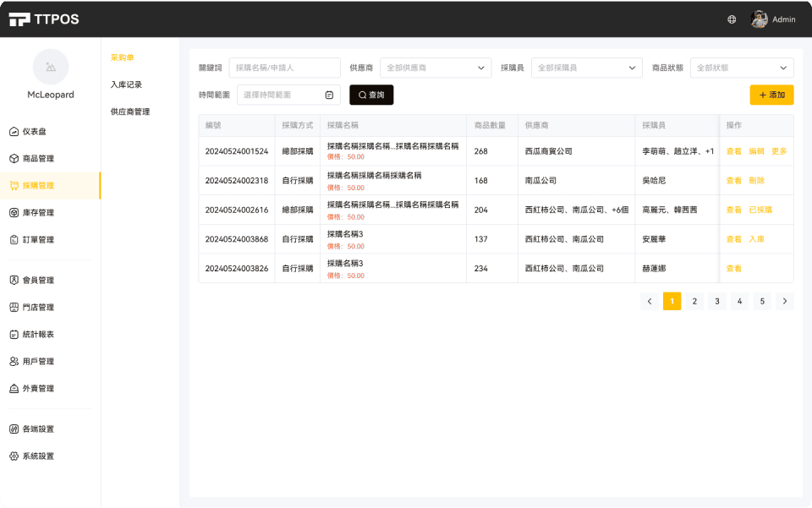812x508 pixels.
Task: Click the Admin avatar picture
Action: pyautogui.click(x=759, y=19)
